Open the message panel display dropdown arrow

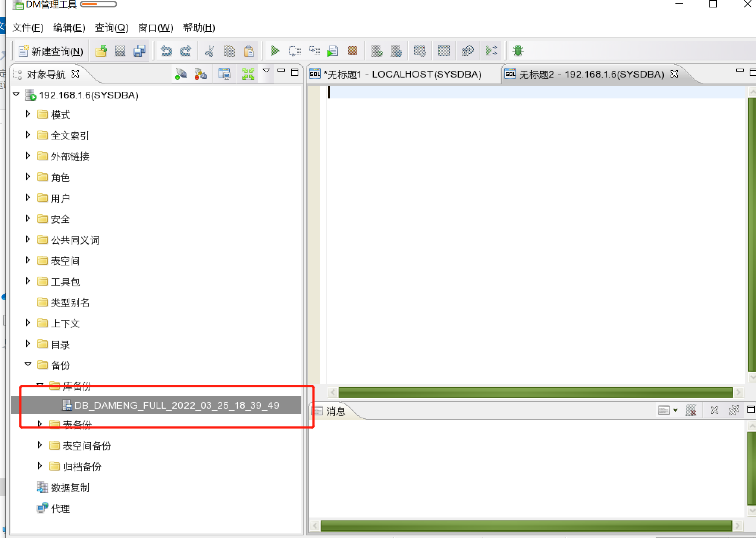[675, 410]
